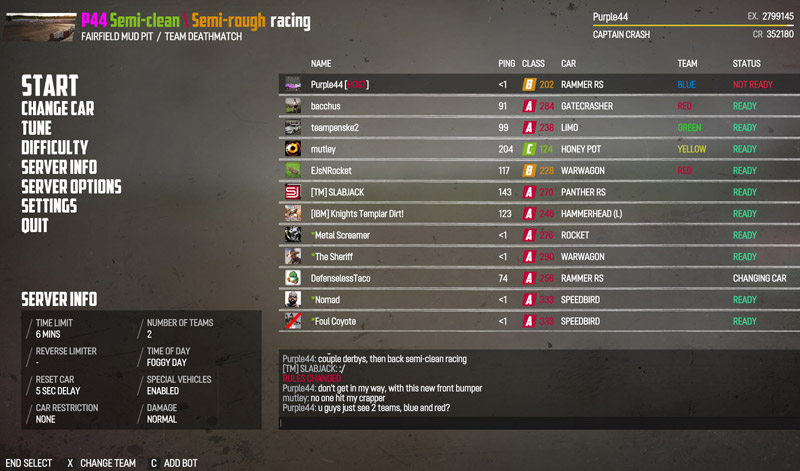Viewport: 800px width, 471px height.
Task: Click the red A class badge for bacchus
Action: (529, 106)
